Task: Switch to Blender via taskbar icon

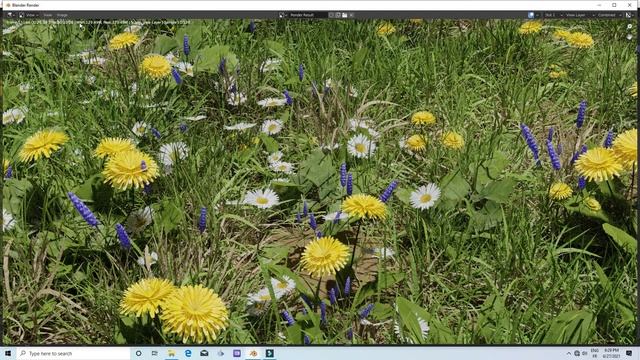Action: [x=253, y=353]
